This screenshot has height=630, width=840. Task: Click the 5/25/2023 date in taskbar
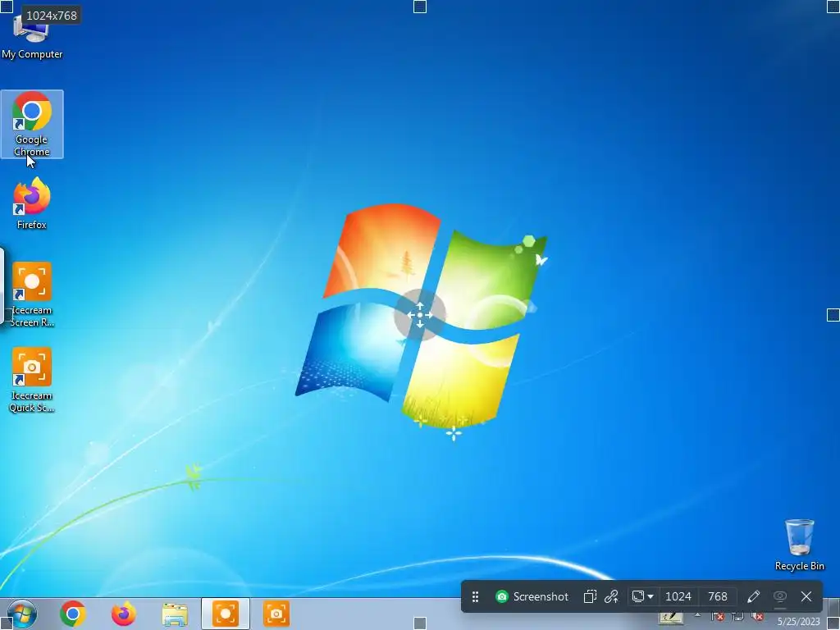point(798,622)
